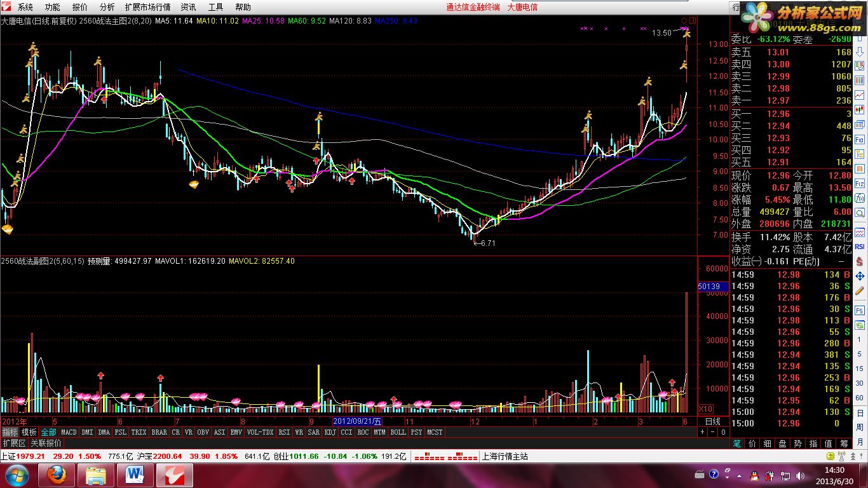Viewport: 868px width, 488px height.
Task: Click the orange 自 icon in right toolbar
Action: coord(860,168)
